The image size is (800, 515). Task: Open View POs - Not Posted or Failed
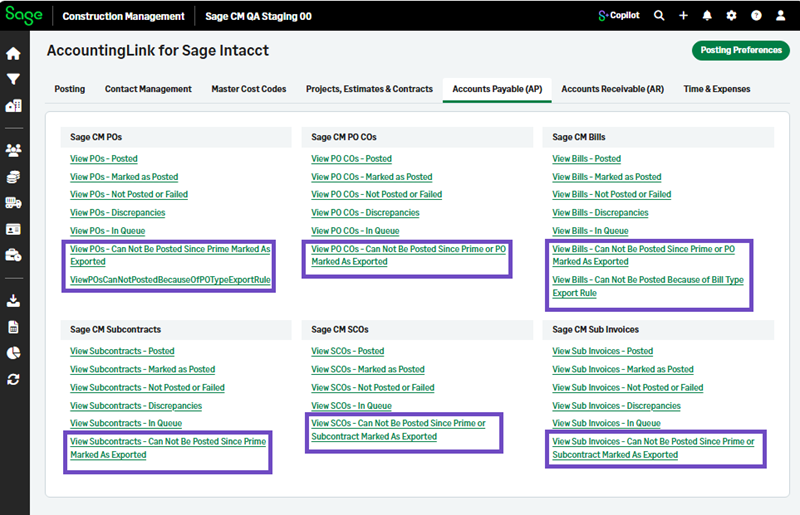[x=129, y=194]
